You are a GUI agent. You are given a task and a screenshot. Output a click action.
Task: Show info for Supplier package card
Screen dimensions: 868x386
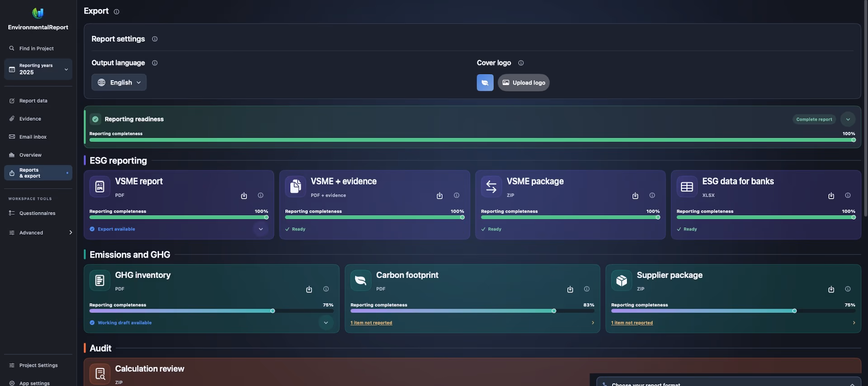pos(848,289)
